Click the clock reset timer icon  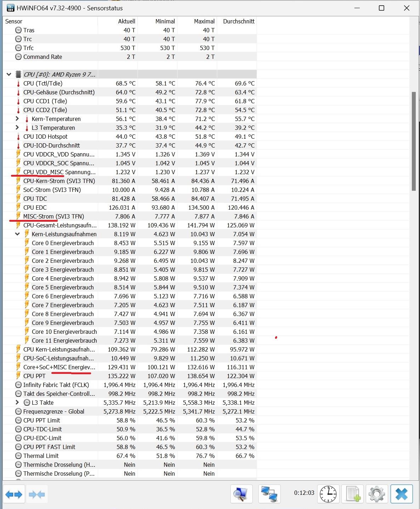click(328, 494)
